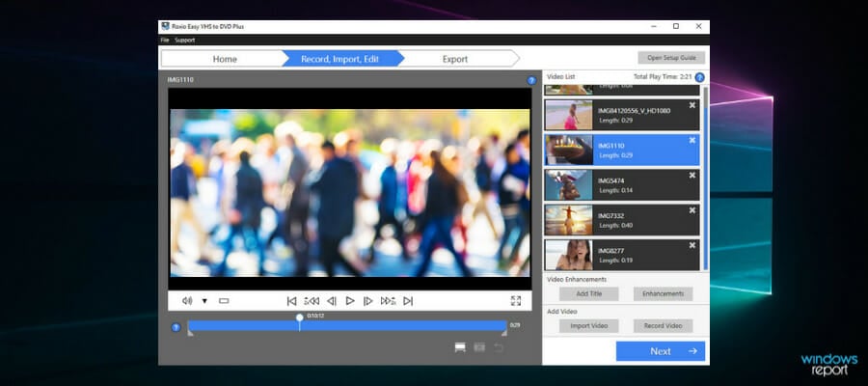Open Video List help icon
Image resolution: width=868 pixels, height=386 pixels.
(x=700, y=77)
